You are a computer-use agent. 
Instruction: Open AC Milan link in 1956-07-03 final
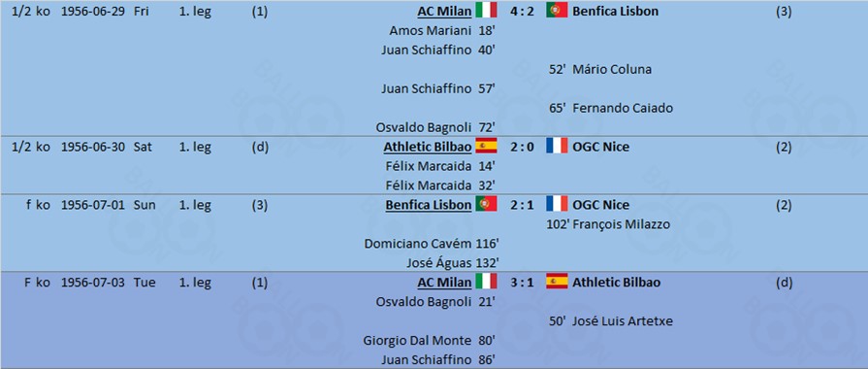coord(444,282)
